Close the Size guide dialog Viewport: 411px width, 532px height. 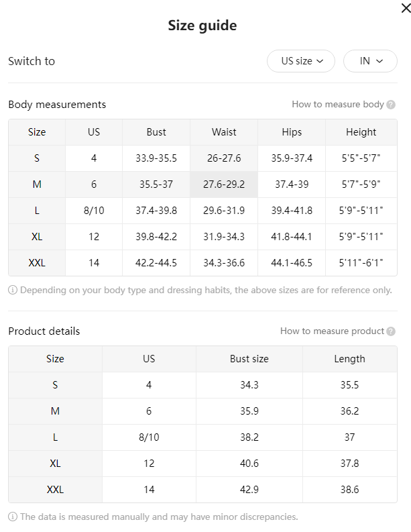[406, 8]
